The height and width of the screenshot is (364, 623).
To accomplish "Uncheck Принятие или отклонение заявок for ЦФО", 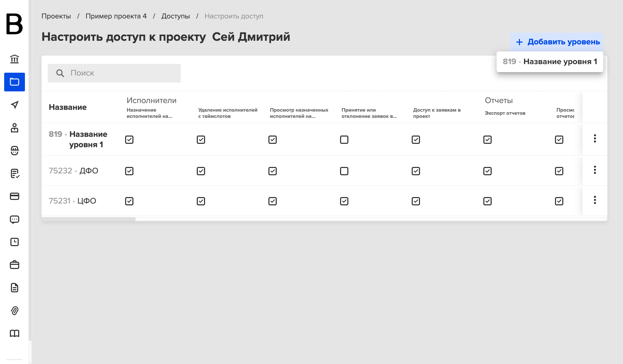I will 344,201.
